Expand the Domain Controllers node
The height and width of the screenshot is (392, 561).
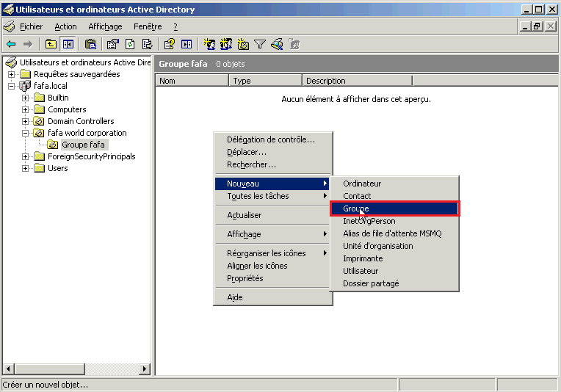(26, 122)
